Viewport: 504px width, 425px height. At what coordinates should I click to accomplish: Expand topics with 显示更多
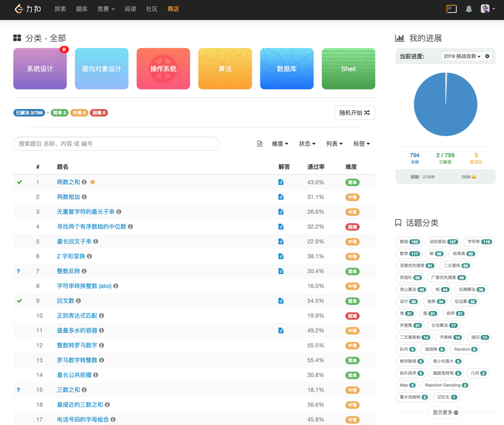(x=445, y=412)
